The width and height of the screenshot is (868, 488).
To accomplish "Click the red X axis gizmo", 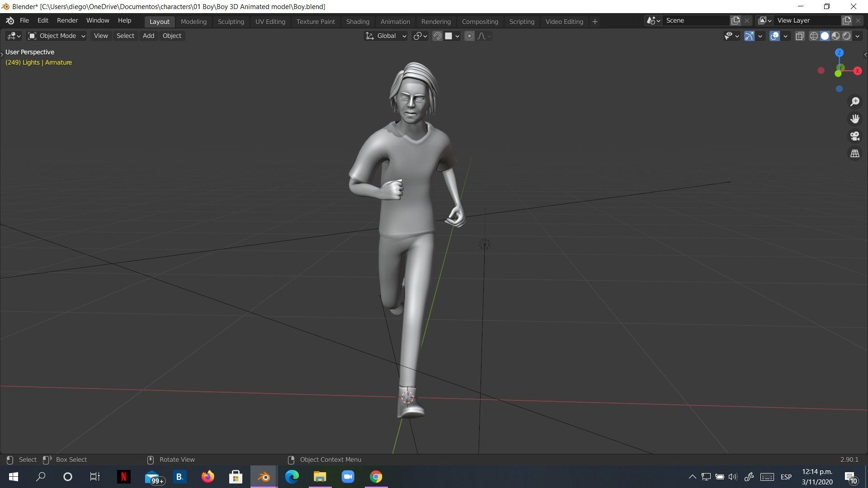I will pos(857,71).
